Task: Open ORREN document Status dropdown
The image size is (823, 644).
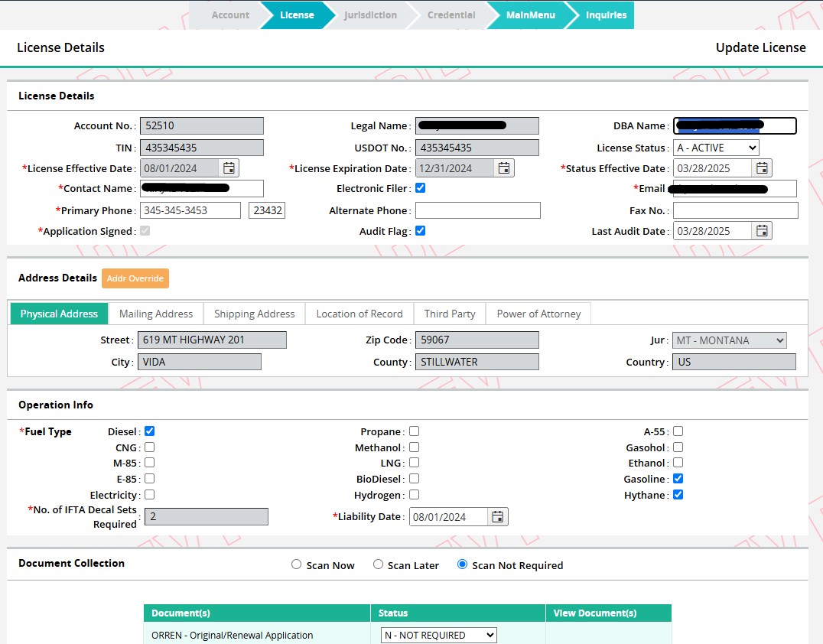Action: [x=438, y=635]
